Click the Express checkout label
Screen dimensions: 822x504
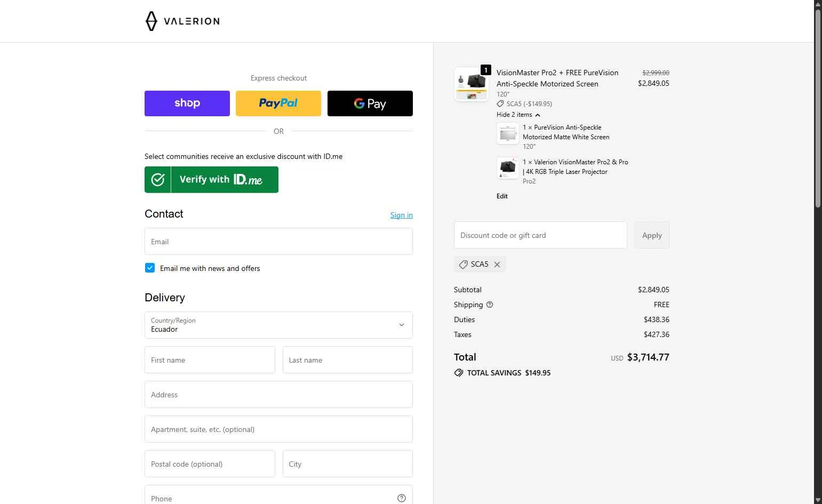(278, 78)
